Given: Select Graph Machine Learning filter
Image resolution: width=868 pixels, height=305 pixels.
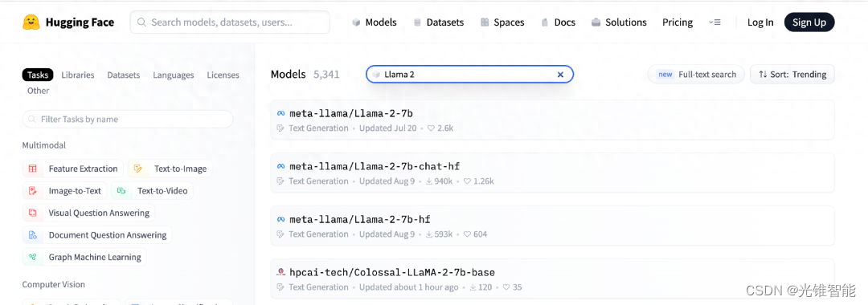Looking at the screenshot, I should (x=84, y=258).
